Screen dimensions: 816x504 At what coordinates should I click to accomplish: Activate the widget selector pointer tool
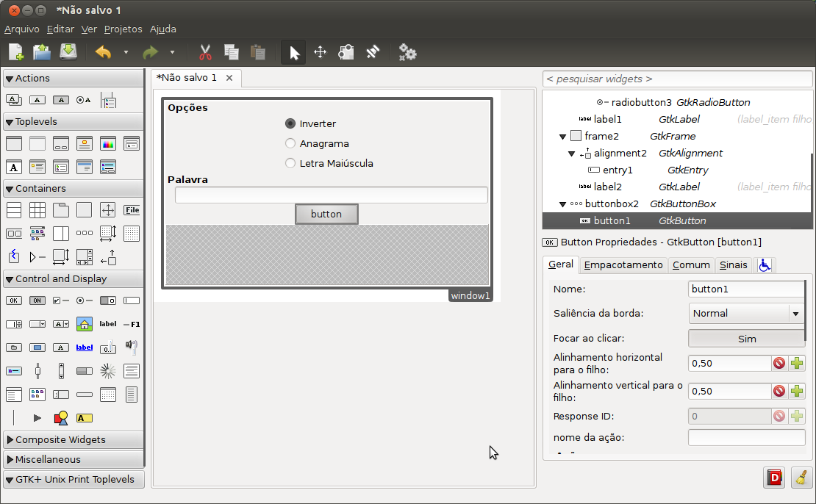pos(293,52)
